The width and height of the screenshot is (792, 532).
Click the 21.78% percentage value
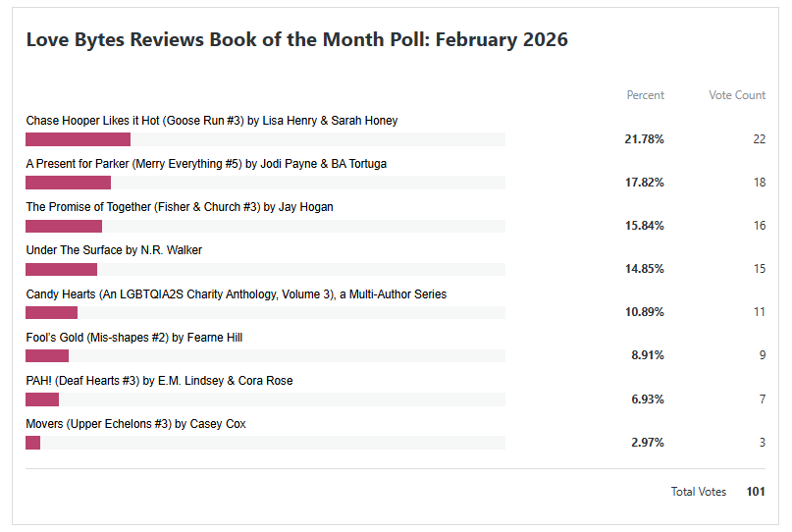pos(644,139)
